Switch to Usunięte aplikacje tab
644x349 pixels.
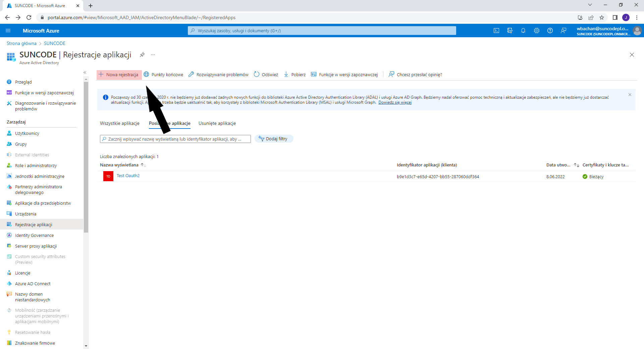click(217, 123)
